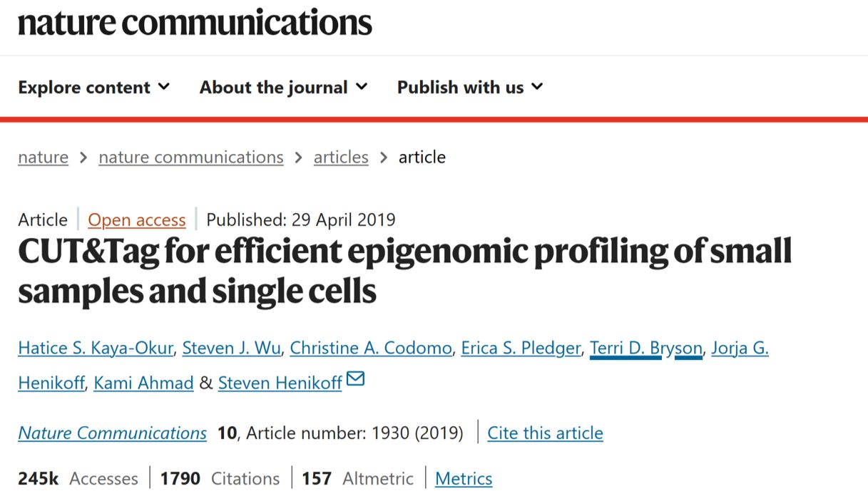The image size is (868, 496).
Task: Open author Erica S. Pledger
Action: point(521,348)
